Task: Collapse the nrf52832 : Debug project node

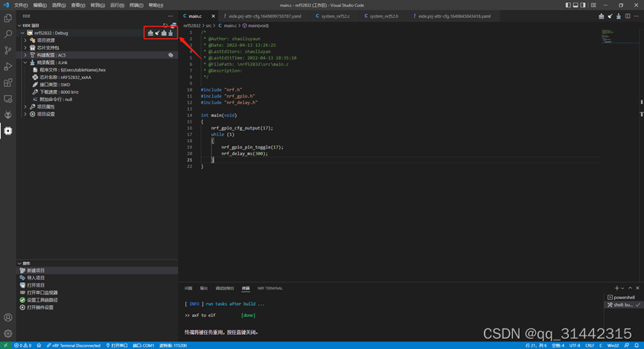Action: point(23,33)
